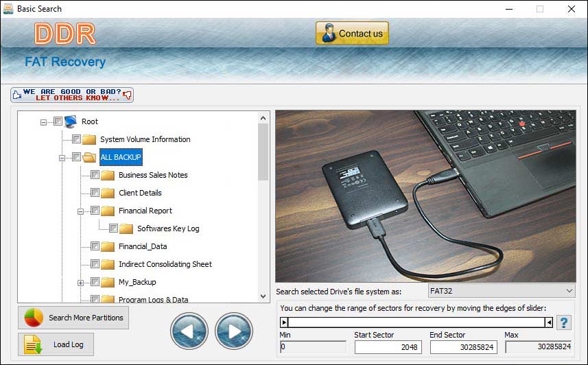Click tree scrollbar up arrow

[x=263, y=118]
